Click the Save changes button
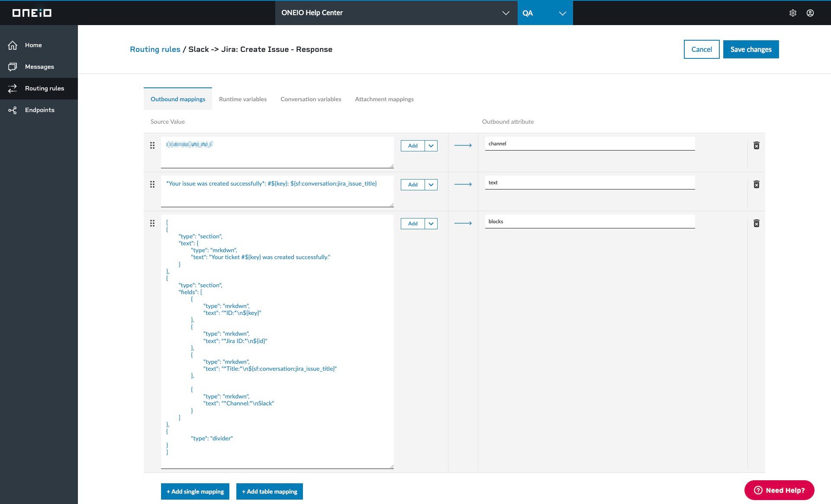 tap(750, 49)
